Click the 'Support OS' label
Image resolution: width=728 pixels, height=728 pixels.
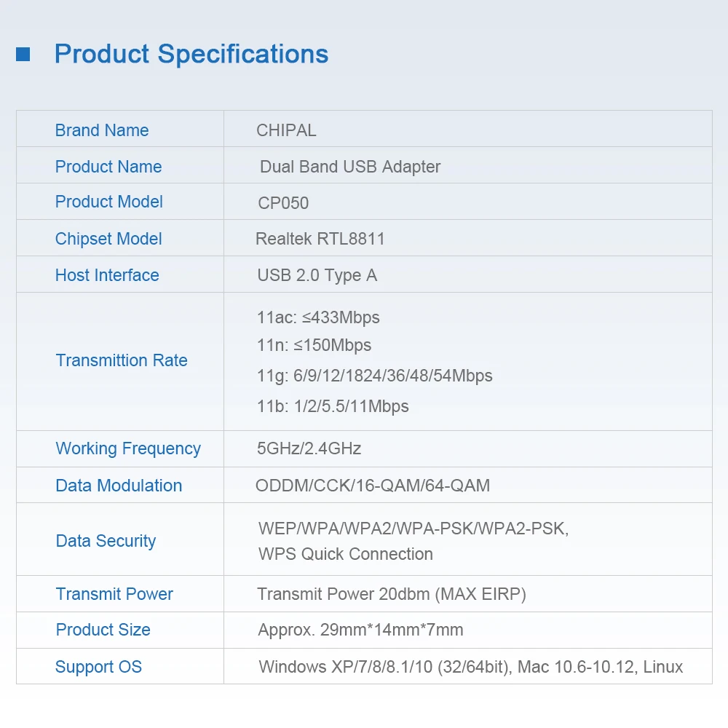pyautogui.click(x=98, y=667)
